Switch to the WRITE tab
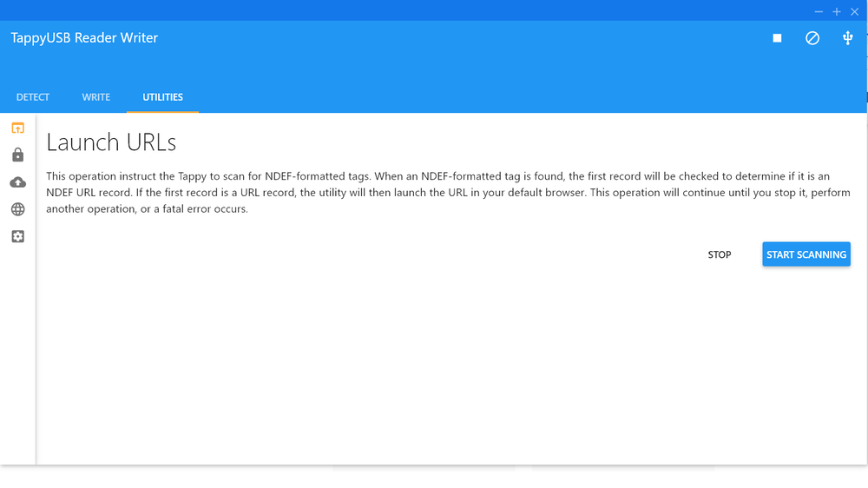The image size is (868, 488). pyautogui.click(x=95, y=97)
